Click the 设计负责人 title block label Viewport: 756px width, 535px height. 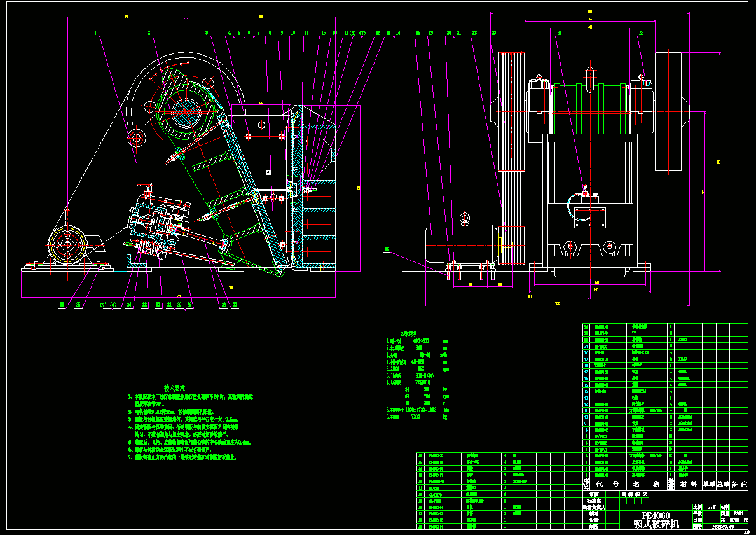pos(594,507)
